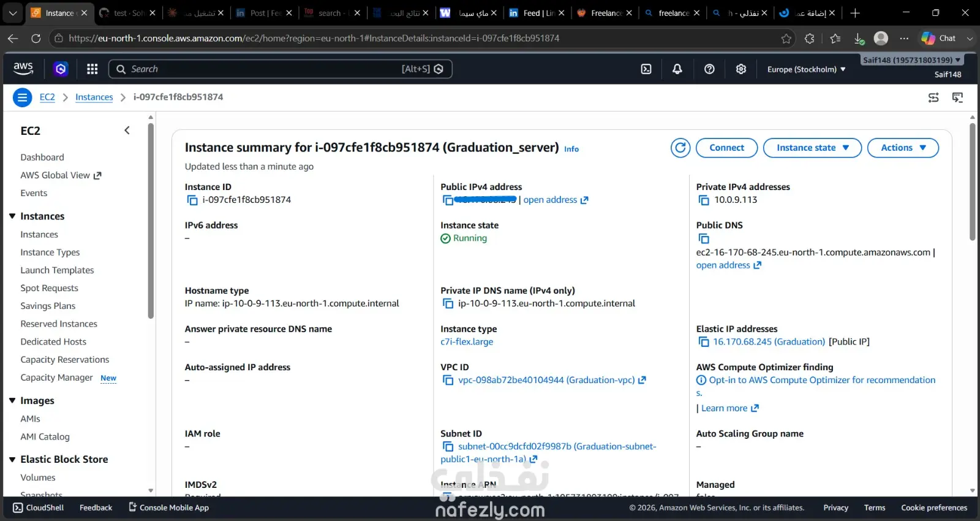Open the Instance state dropdown
This screenshot has height=521, width=980.
click(x=812, y=148)
